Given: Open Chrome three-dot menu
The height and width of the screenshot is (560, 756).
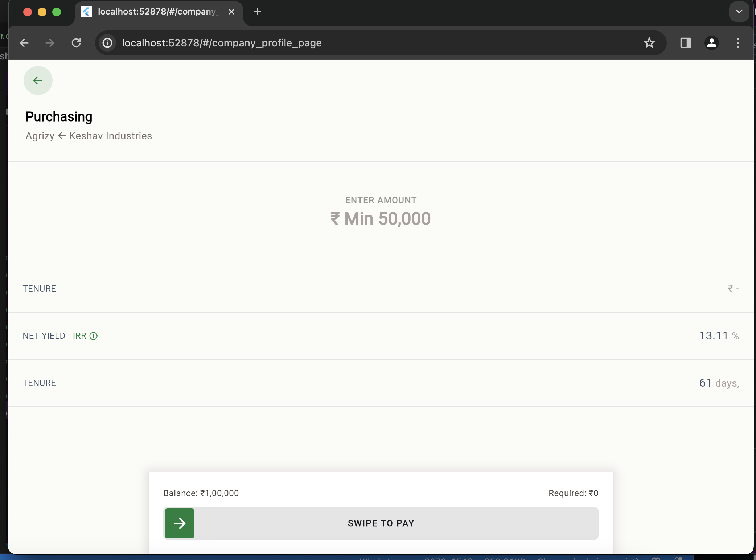Looking at the screenshot, I should coord(737,43).
